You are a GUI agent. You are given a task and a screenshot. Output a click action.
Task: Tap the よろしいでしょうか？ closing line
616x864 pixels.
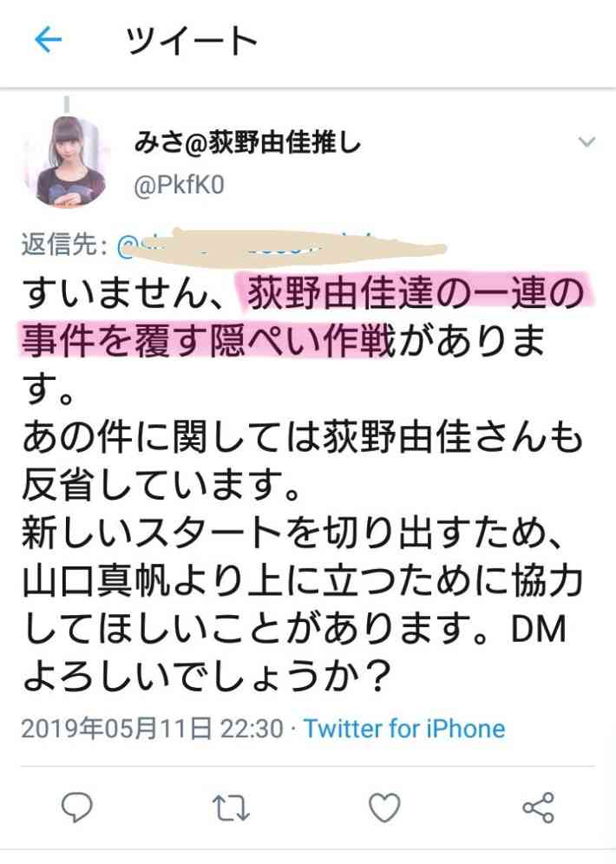[x=207, y=677]
